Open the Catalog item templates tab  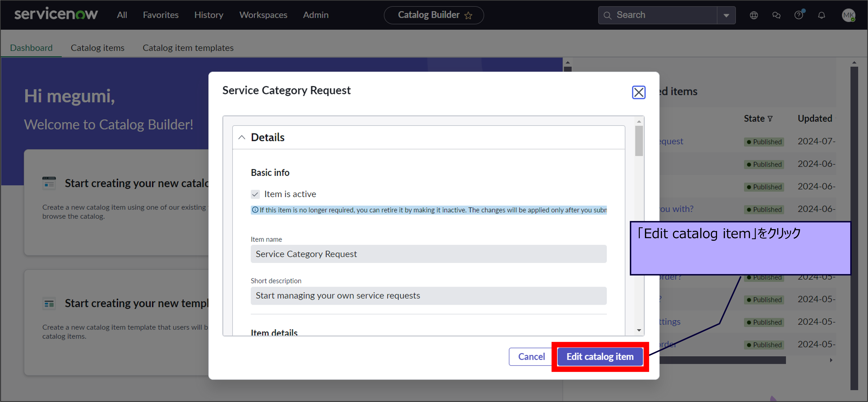[x=188, y=48]
